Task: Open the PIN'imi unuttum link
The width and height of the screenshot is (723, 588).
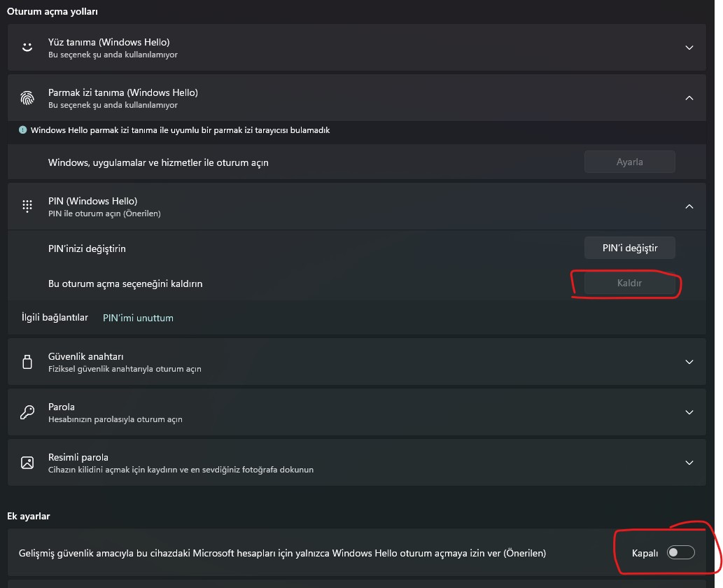Action: pos(138,318)
